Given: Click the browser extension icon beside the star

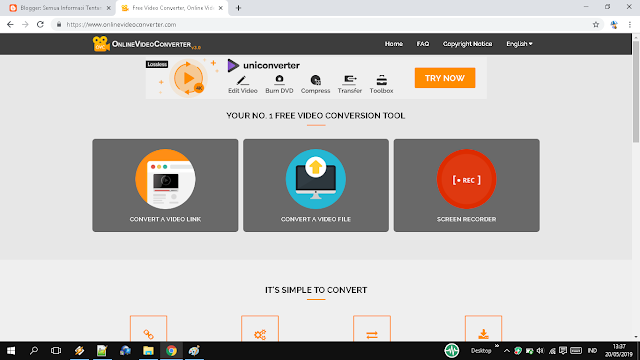Looking at the screenshot, I should pos(614,24).
